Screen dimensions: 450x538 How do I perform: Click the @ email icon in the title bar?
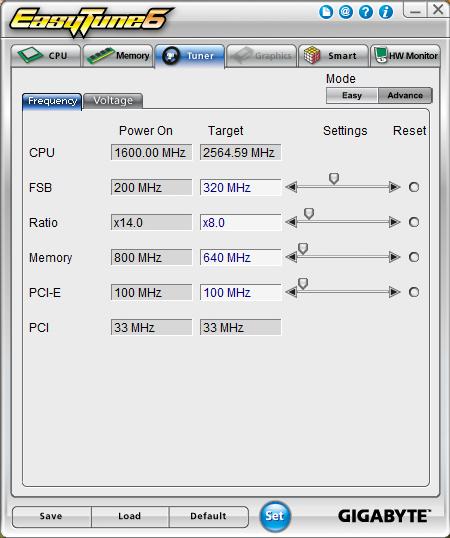click(346, 12)
